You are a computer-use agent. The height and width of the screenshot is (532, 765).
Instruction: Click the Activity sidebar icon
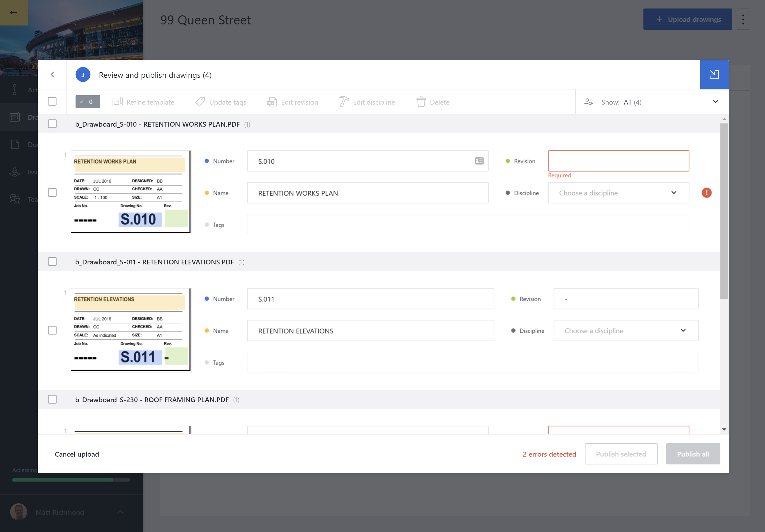point(15,90)
